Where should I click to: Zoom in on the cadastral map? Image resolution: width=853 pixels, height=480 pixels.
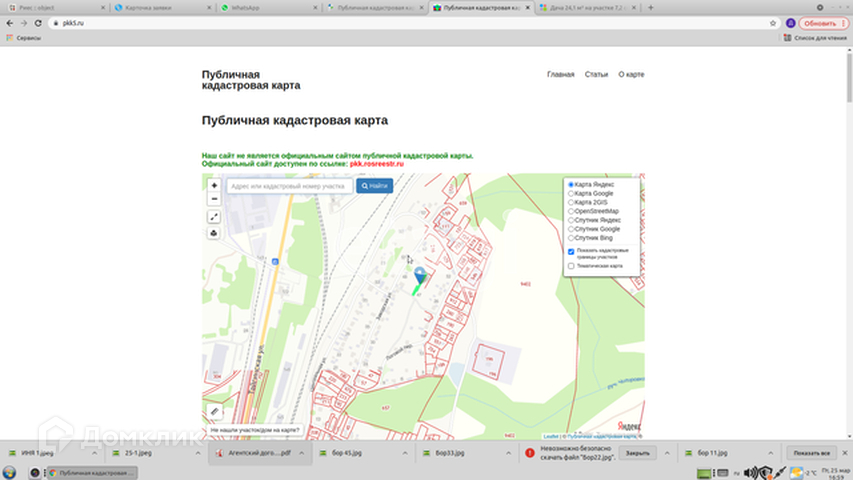click(x=214, y=185)
